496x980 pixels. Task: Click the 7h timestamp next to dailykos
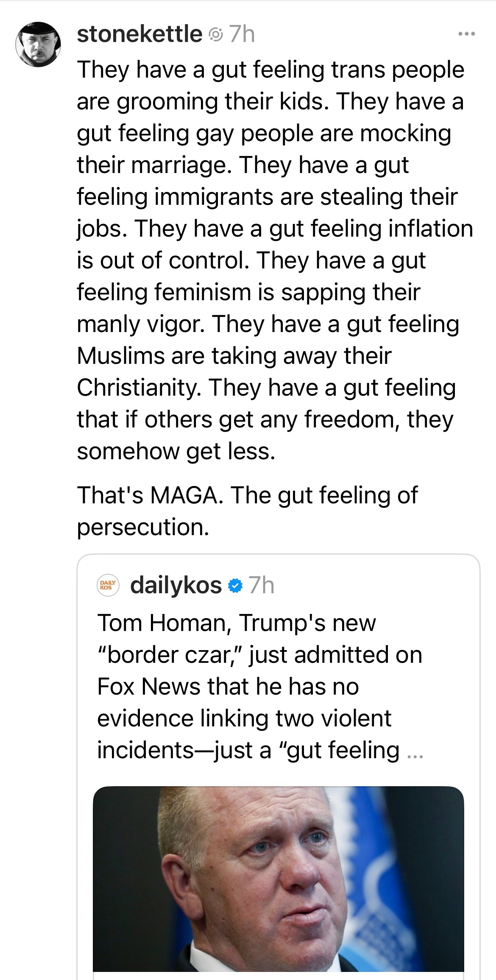pos(262,586)
